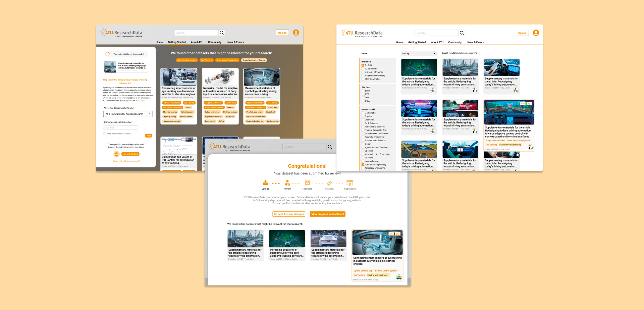
Task: Open About 4TU in the search results window menu
Action: tap(437, 42)
